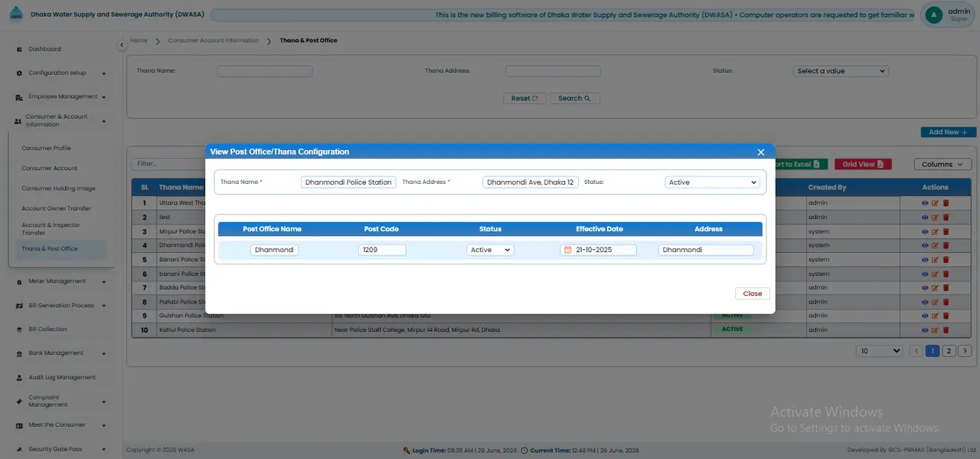Viewport: 980px width, 459px height.
Task: Click the red Close button in dialog
Action: pyautogui.click(x=753, y=293)
